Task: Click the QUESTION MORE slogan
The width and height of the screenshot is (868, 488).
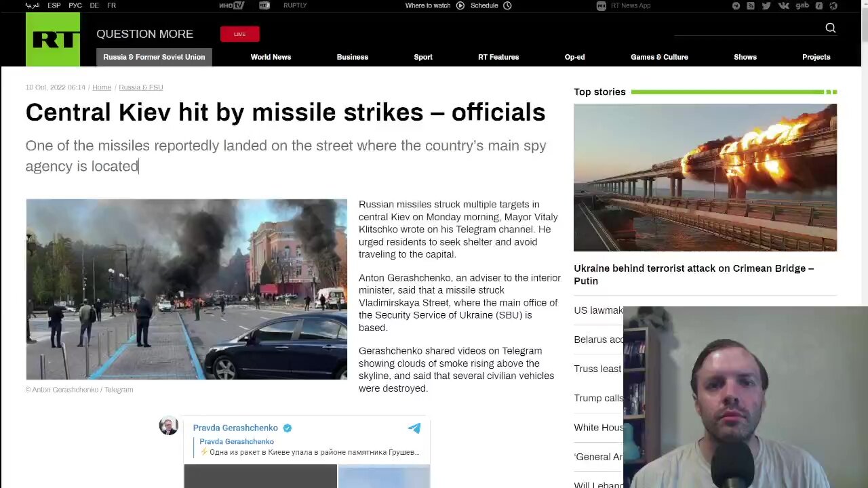Action: pos(144,34)
